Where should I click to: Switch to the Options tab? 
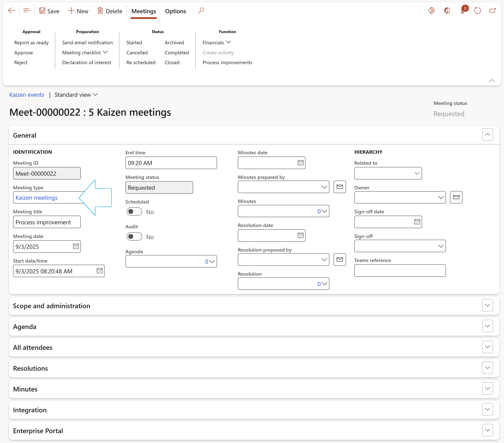pyautogui.click(x=175, y=11)
